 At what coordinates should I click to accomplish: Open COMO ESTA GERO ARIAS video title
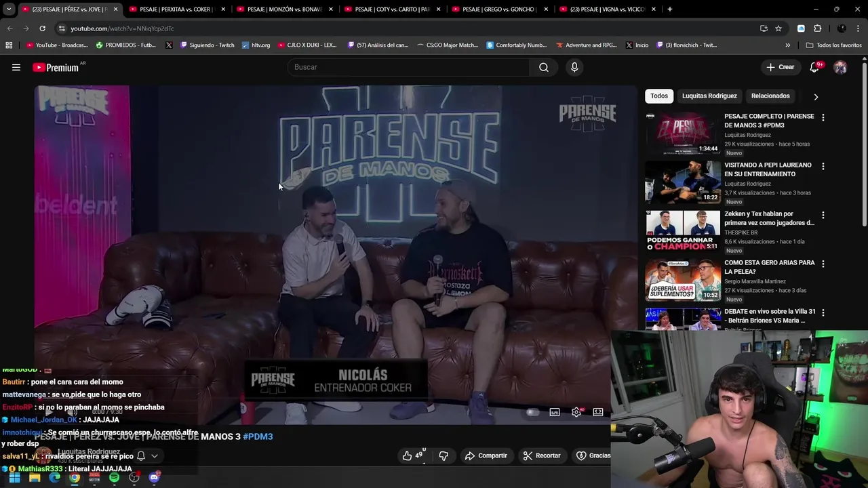click(x=770, y=267)
